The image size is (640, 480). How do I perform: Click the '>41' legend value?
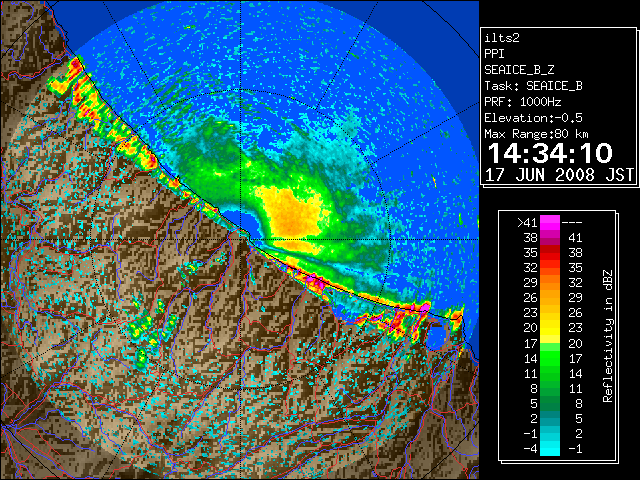pos(527,222)
